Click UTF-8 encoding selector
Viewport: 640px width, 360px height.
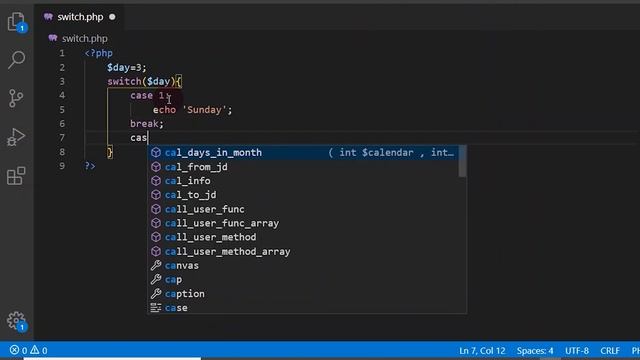(577, 351)
